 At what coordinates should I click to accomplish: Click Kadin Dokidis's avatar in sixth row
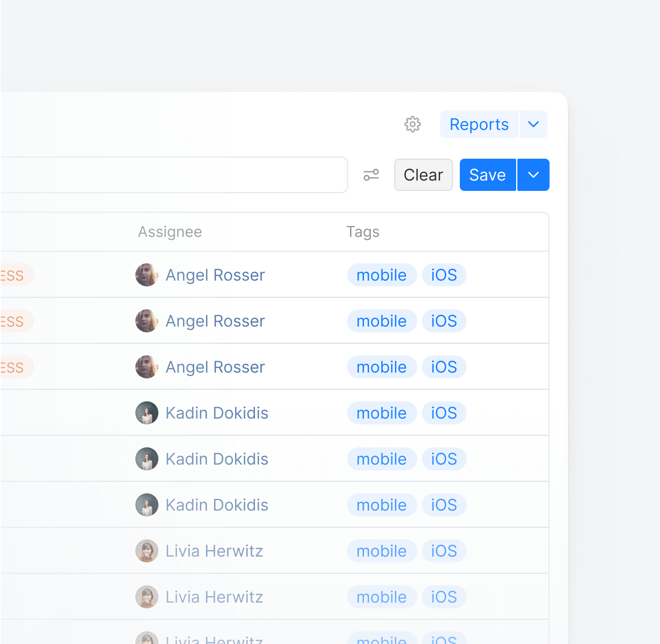coord(147,505)
